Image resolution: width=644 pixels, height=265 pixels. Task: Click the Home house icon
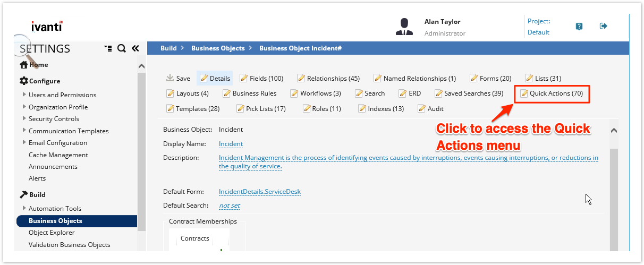tap(23, 65)
